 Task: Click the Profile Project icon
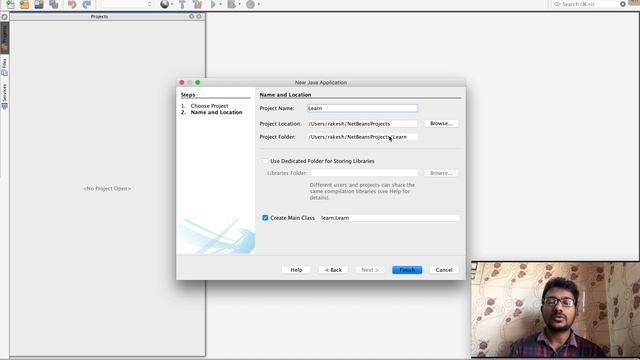pos(251,4)
